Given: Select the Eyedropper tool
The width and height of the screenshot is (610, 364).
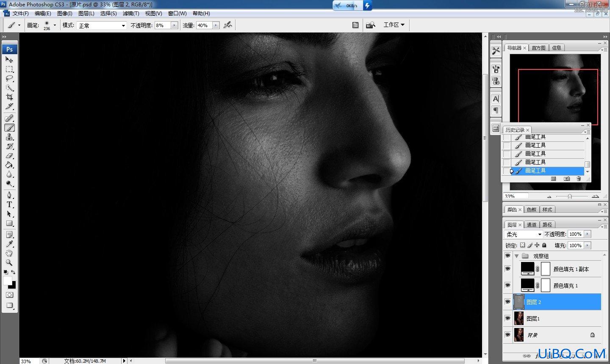Looking at the screenshot, I should click(9, 244).
